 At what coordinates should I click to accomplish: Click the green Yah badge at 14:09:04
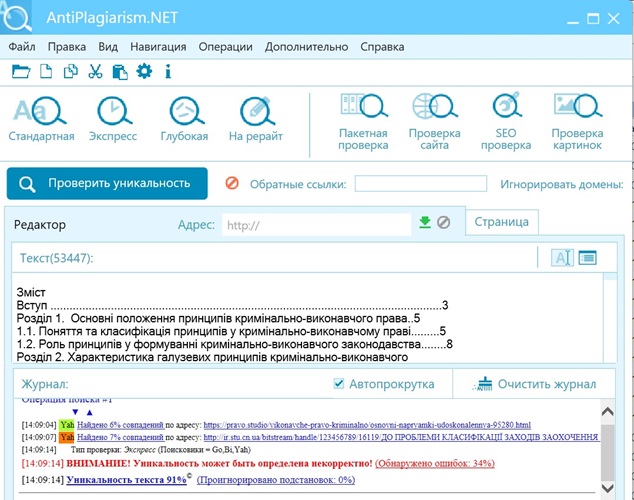tap(67, 425)
